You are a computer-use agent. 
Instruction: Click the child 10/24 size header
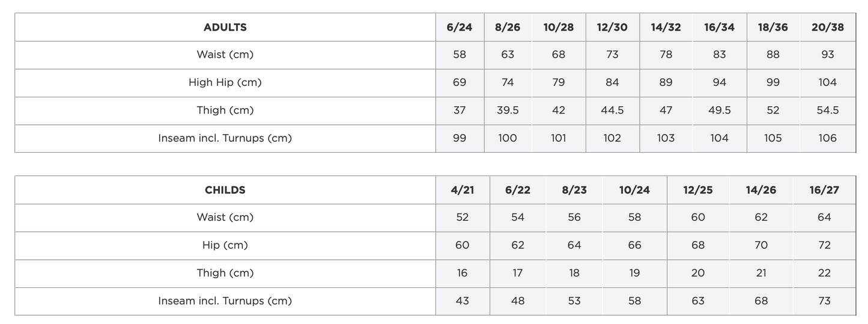click(x=634, y=190)
